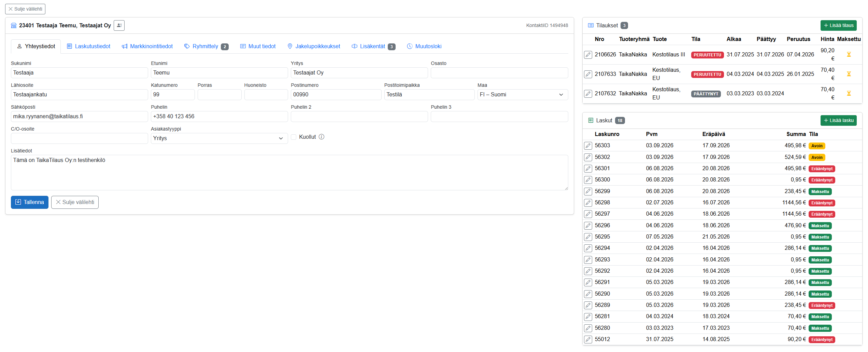Screen dimensions: 868x352
Task: Open invoice 56281 edit icon
Action: 588,316
